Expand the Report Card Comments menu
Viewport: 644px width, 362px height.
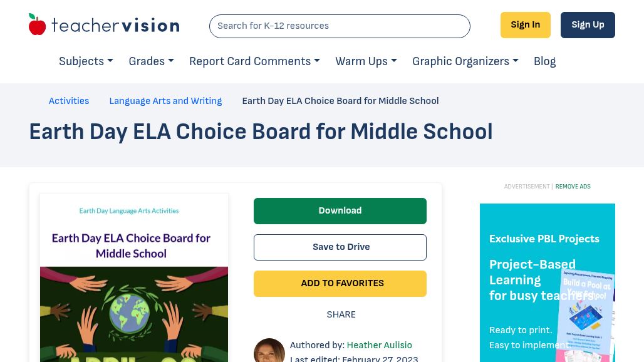(x=254, y=61)
